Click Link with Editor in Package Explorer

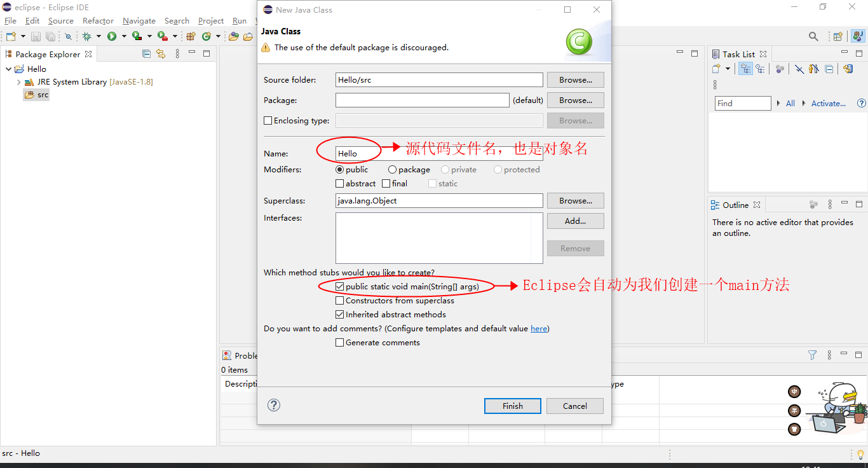pos(161,53)
